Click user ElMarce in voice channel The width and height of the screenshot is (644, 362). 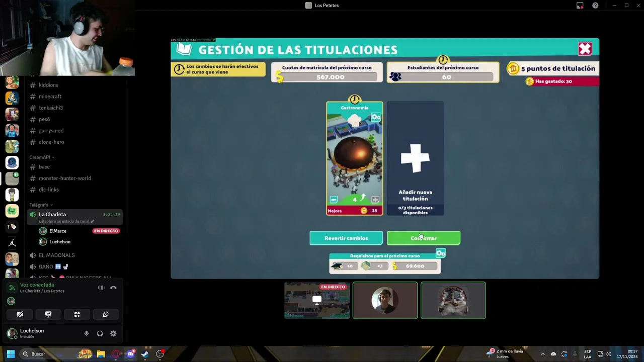[x=58, y=231]
